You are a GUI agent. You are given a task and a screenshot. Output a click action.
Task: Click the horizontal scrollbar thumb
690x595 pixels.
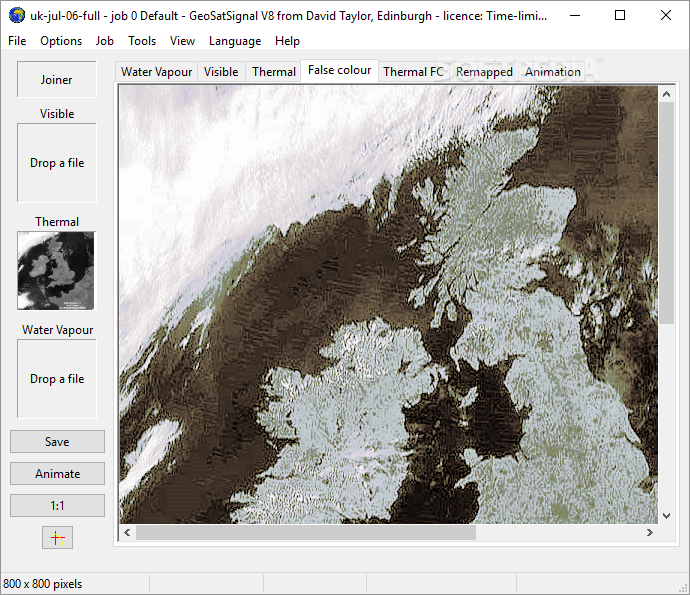[306, 533]
